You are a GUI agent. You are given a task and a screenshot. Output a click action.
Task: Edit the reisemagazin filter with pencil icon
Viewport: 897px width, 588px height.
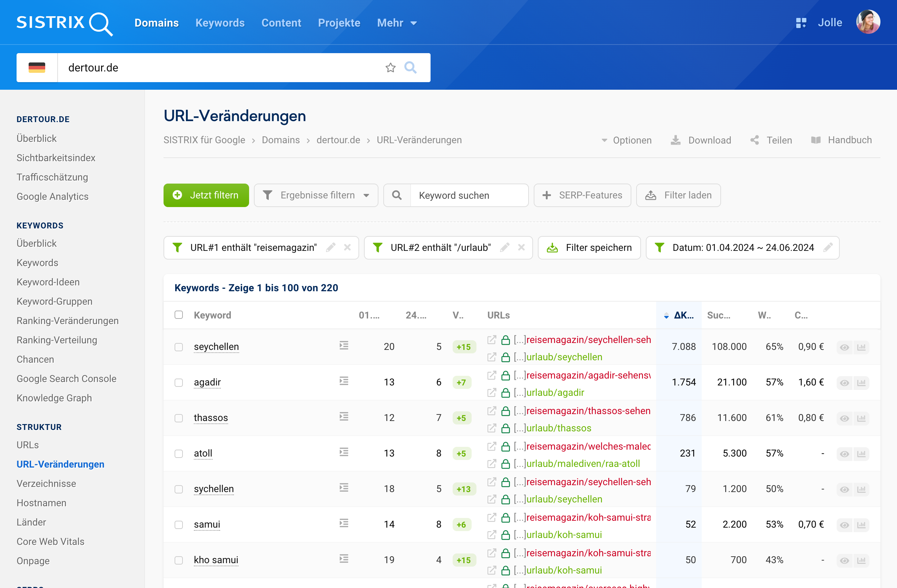pos(331,248)
